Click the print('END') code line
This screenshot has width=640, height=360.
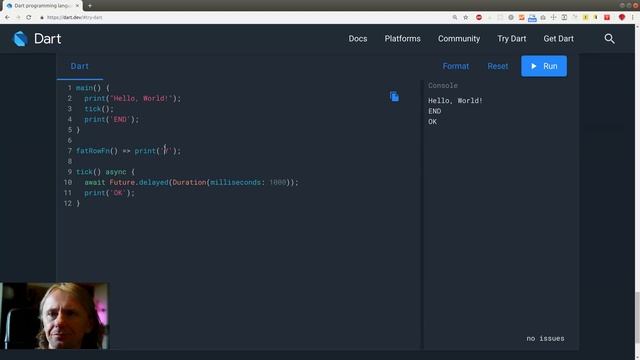(111, 120)
